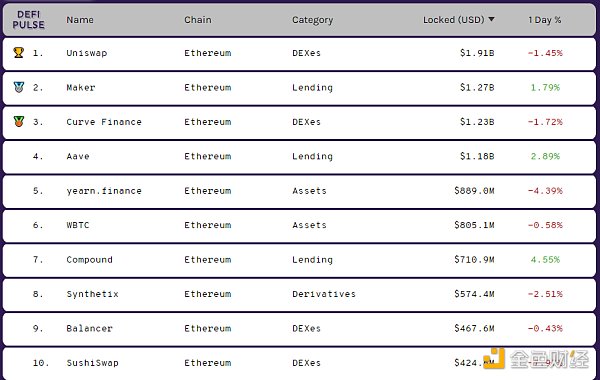This screenshot has height=380, width=600.
Task: Open the SushiSwap project link
Action: (92, 363)
